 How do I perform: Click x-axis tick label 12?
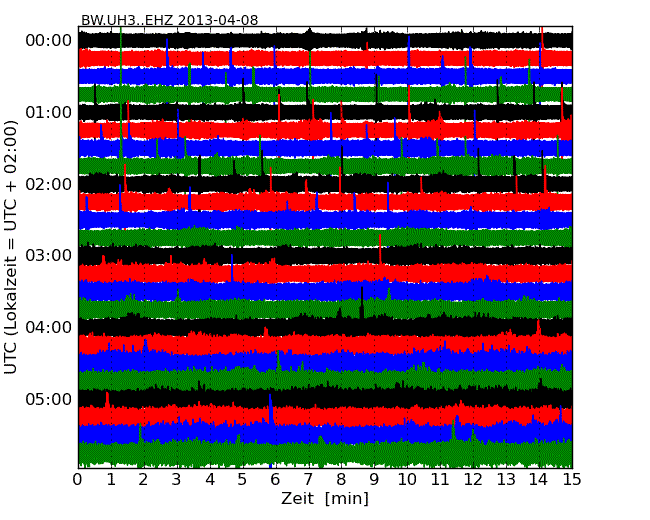[x=473, y=479]
